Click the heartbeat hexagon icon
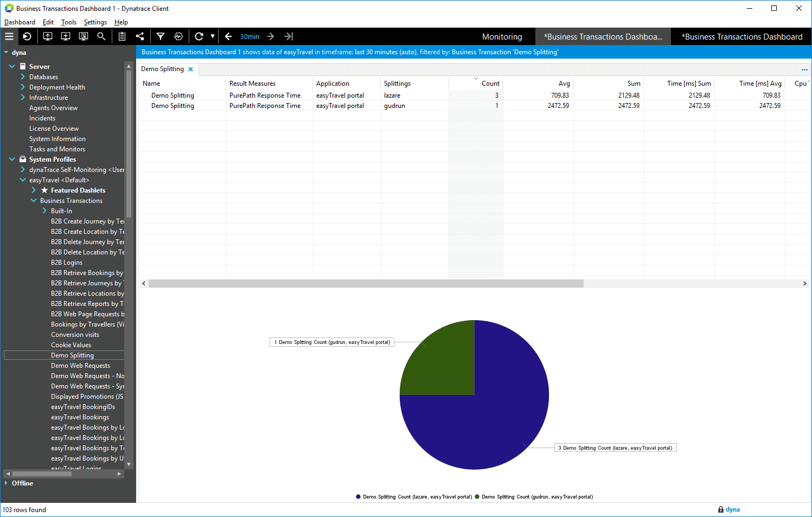The height and width of the screenshot is (517, 812). [x=178, y=36]
